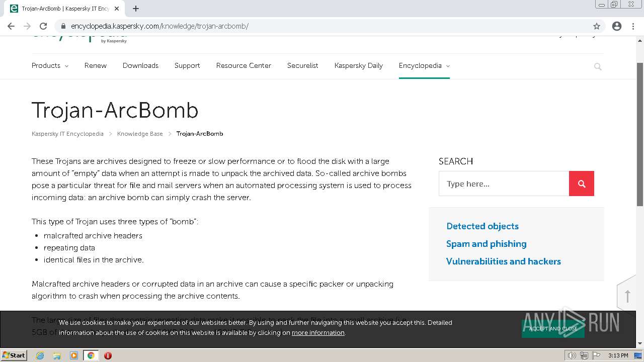Click the Trojan-ArcBomb breadcrumb

pos(200,134)
